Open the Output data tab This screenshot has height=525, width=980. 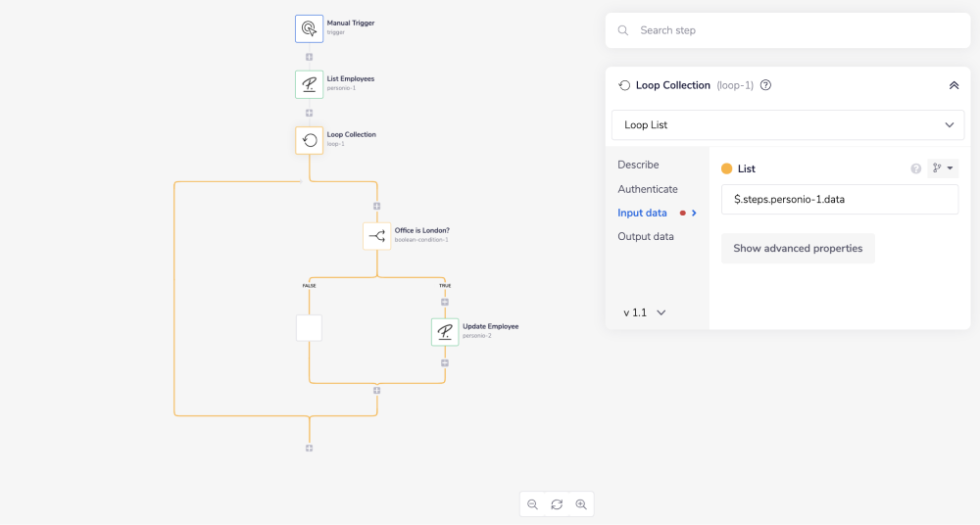[x=645, y=236]
